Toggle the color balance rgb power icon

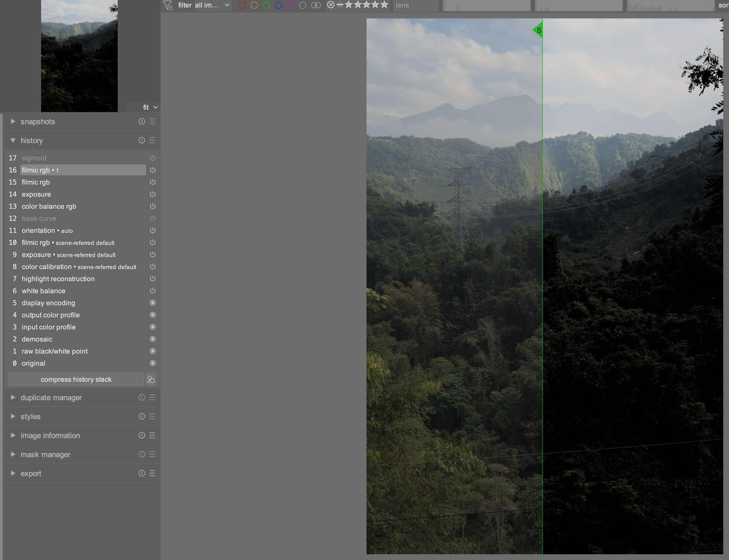pos(153,206)
